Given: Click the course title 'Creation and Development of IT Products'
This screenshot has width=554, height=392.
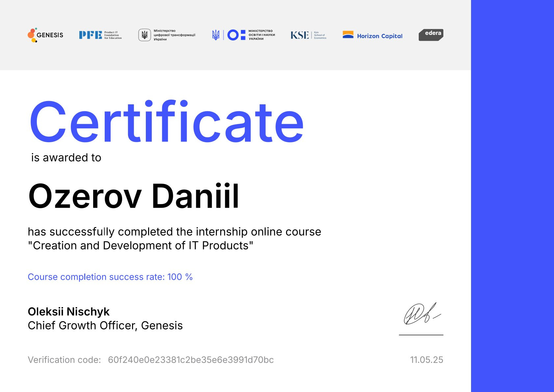Looking at the screenshot, I should pyautogui.click(x=141, y=246).
